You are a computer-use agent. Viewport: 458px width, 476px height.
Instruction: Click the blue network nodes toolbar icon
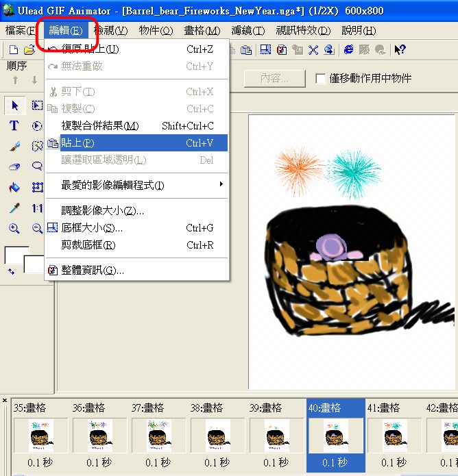[313, 49]
